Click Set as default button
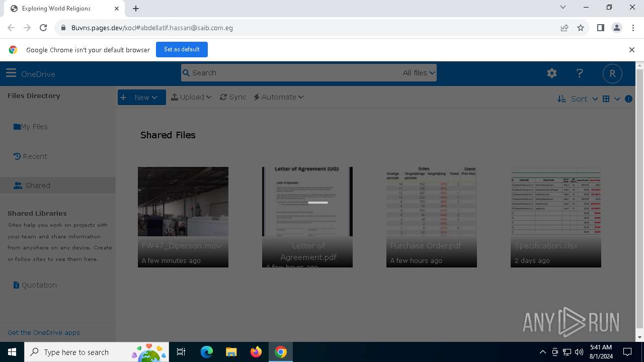The width and height of the screenshot is (644, 362). click(x=182, y=49)
